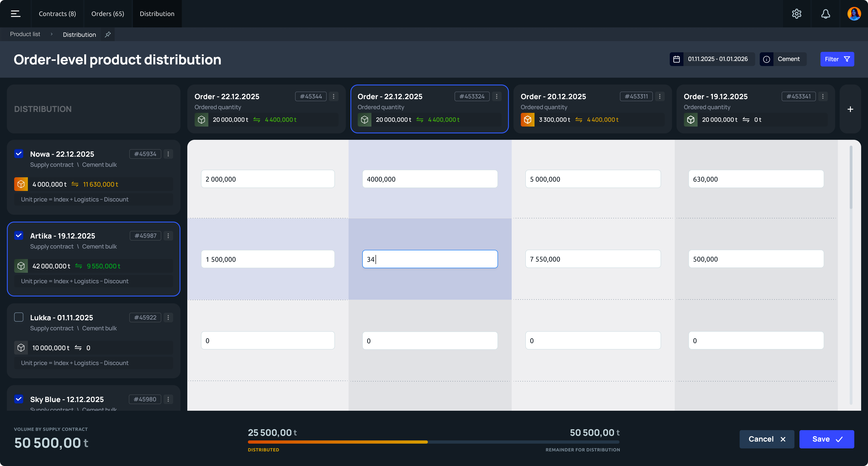Edit the 630,000 quantity field
868x466 pixels.
pos(756,179)
